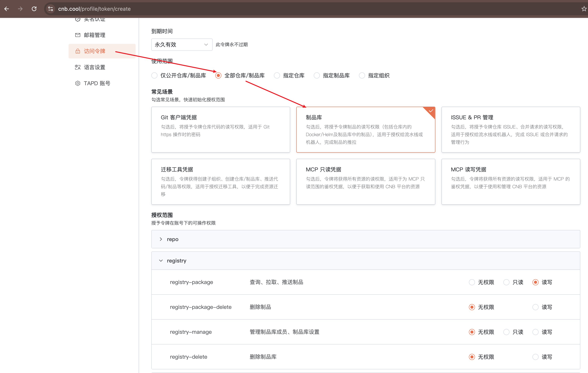
Task: Choose the MCP 只读凭据 scenario card
Action: point(366,182)
